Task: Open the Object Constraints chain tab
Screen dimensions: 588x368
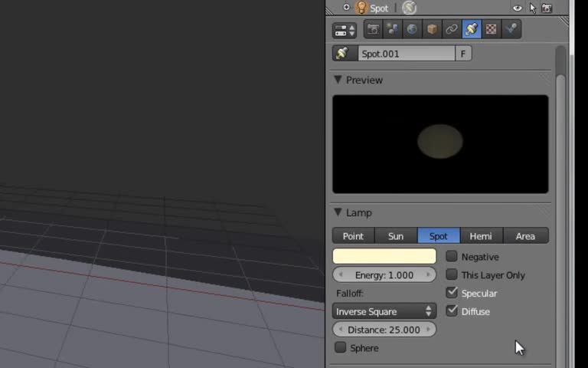Action: coord(452,29)
